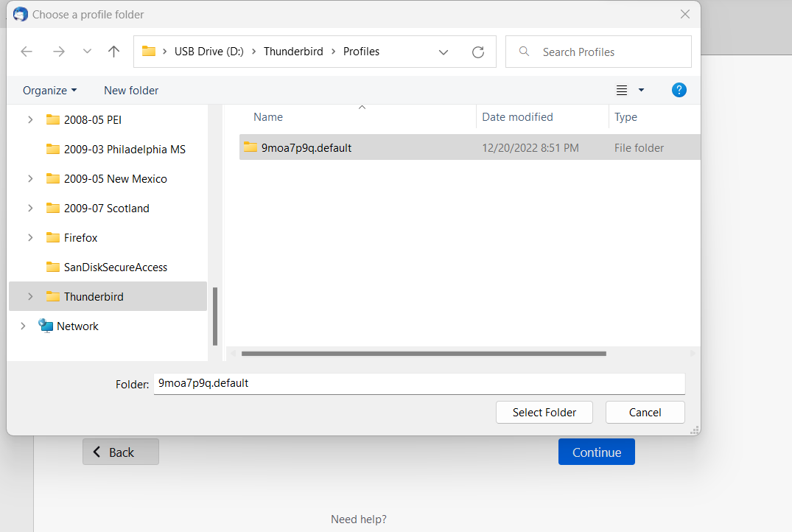
Task: Click New folder in the toolbar
Action: [131, 90]
